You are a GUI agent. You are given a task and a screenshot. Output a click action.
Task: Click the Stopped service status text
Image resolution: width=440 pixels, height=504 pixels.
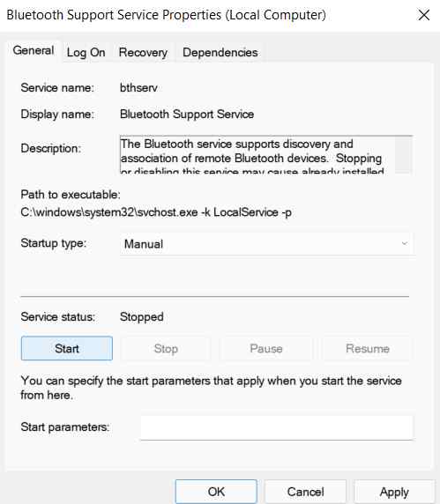[x=142, y=317]
